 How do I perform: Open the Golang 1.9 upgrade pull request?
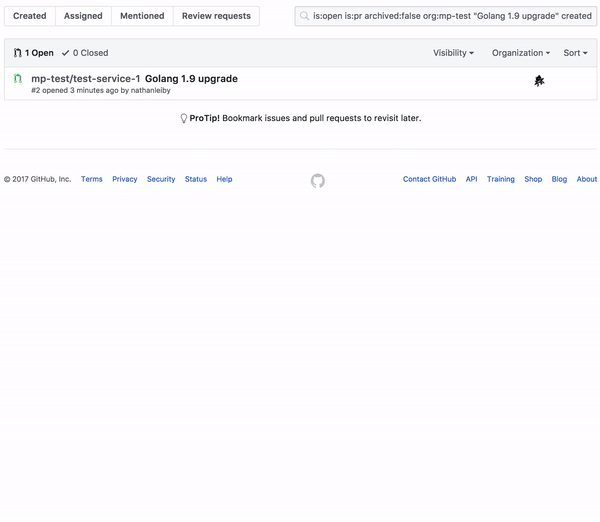coord(191,79)
